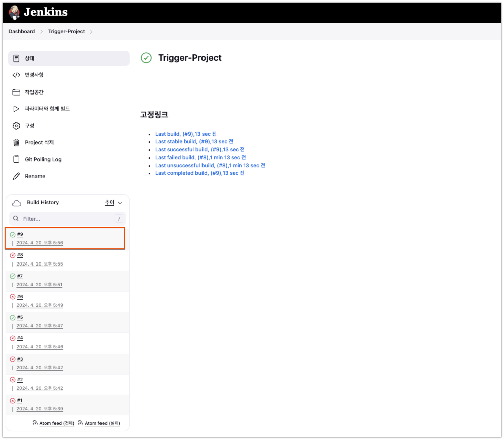Open the 상태 status menu item

click(x=69, y=58)
